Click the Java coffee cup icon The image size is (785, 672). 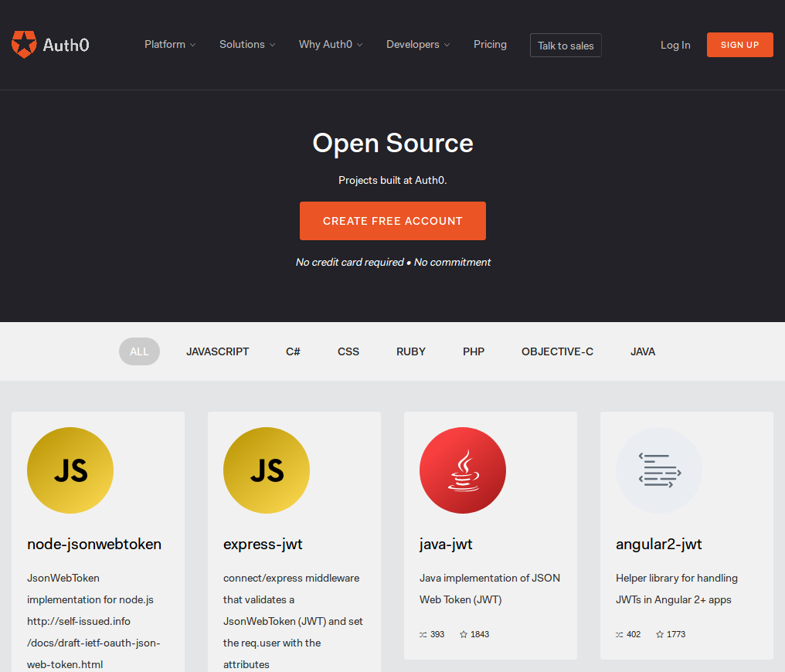(463, 470)
